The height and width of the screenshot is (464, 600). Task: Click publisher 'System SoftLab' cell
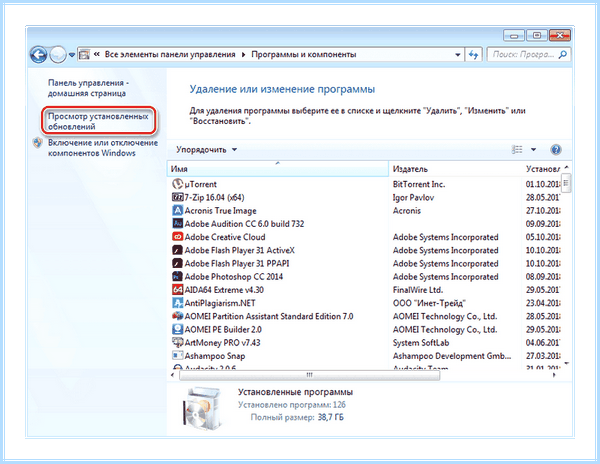tap(421, 343)
